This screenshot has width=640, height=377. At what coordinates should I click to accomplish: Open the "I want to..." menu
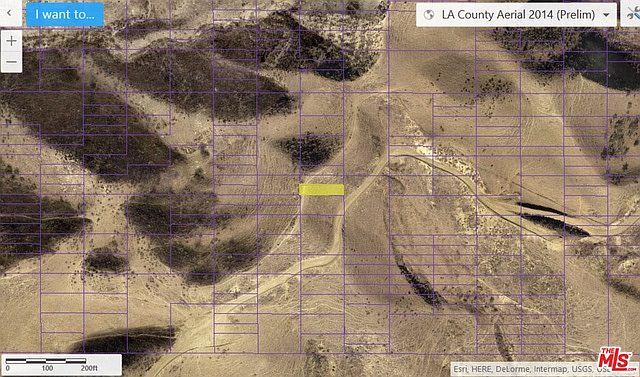pyautogui.click(x=65, y=14)
